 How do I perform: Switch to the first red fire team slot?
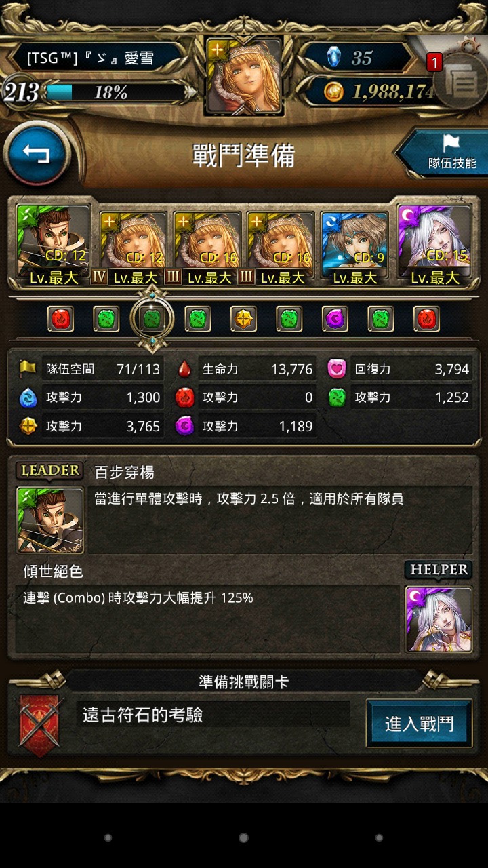click(61, 319)
